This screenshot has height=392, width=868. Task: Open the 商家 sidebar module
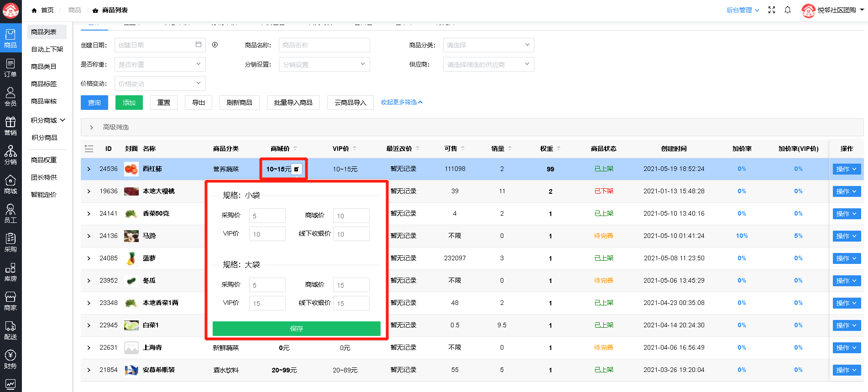[x=10, y=301]
